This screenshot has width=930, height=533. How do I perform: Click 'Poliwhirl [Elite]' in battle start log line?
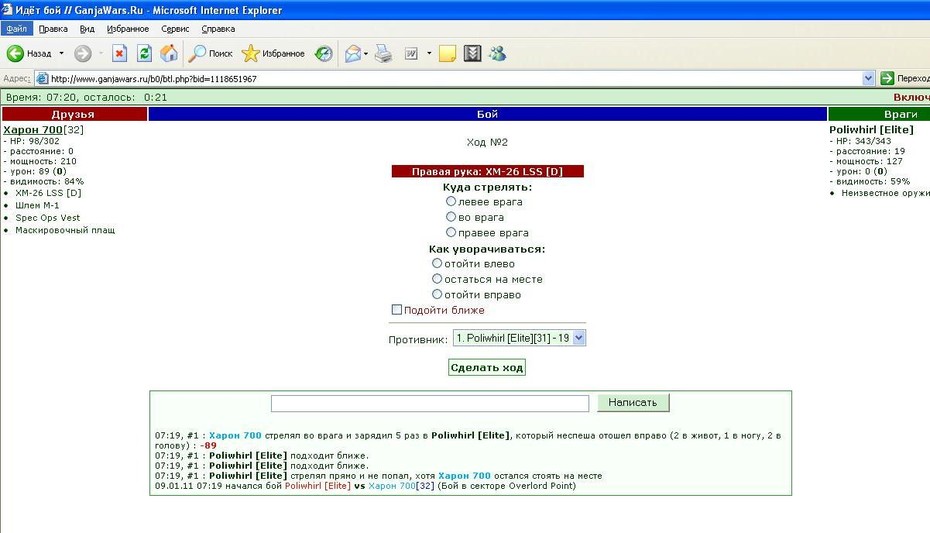click(317, 486)
